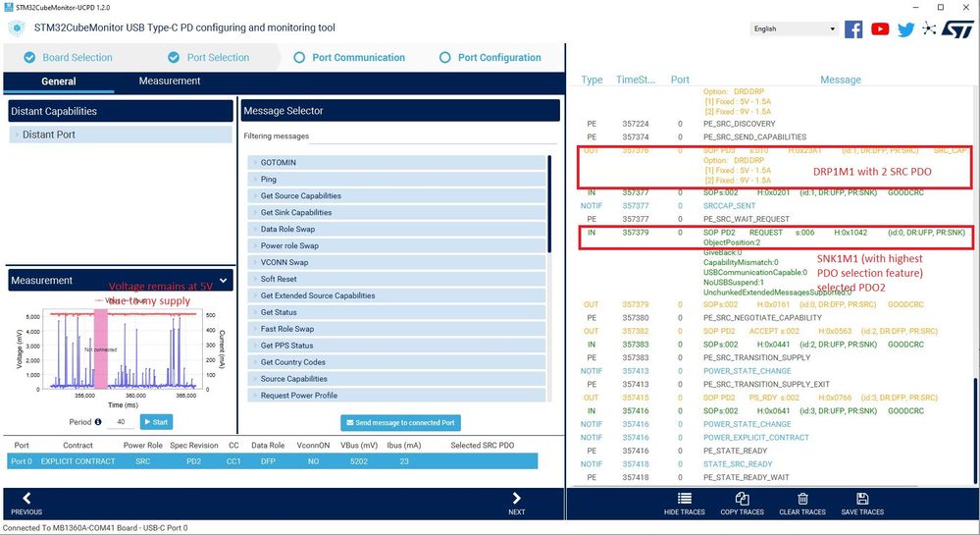Click the VBus value 5202 cell
The height and width of the screenshot is (535, 980).
click(359, 461)
